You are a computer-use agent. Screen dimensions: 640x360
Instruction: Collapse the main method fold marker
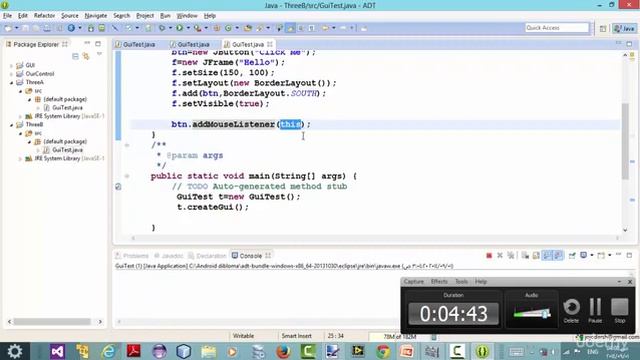point(127,176)
